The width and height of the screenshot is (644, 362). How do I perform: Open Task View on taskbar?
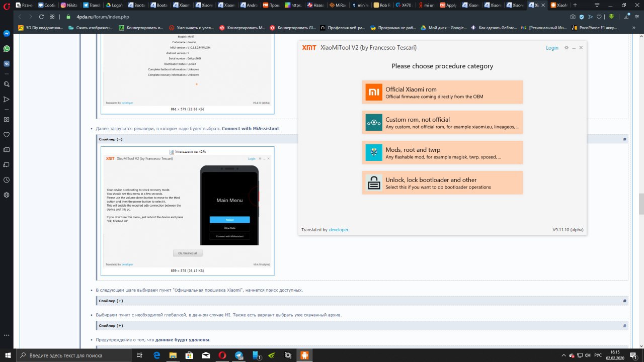[x=139, y=355]
